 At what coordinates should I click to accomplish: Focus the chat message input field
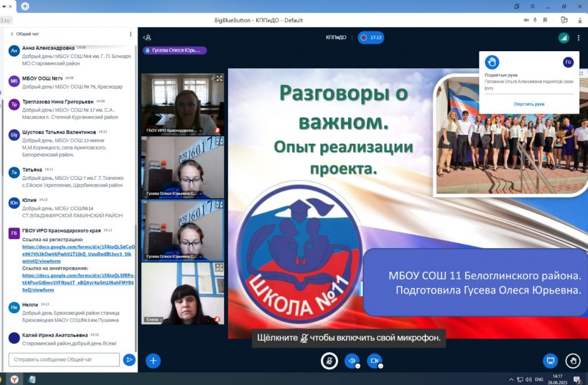pyautogui.click(x=64, y=360)
